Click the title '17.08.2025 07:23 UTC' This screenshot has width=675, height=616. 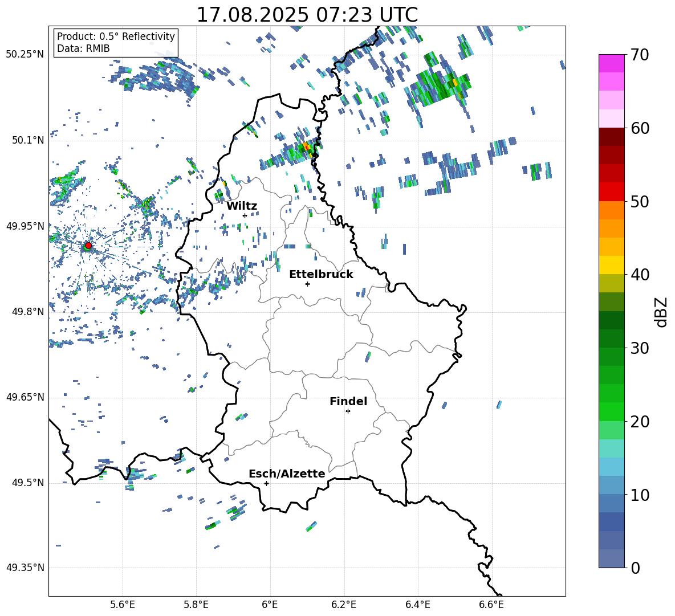point(307,15)
